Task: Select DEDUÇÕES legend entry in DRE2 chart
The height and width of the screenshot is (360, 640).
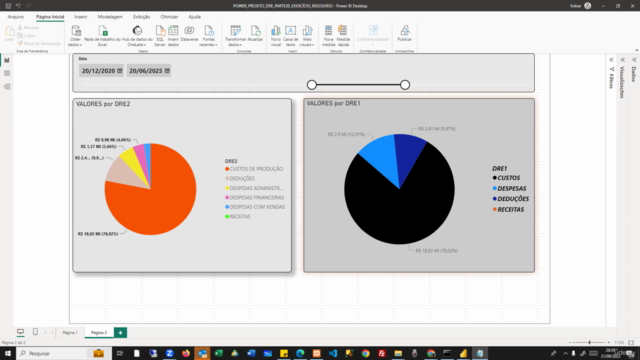Action: [240, 178]
